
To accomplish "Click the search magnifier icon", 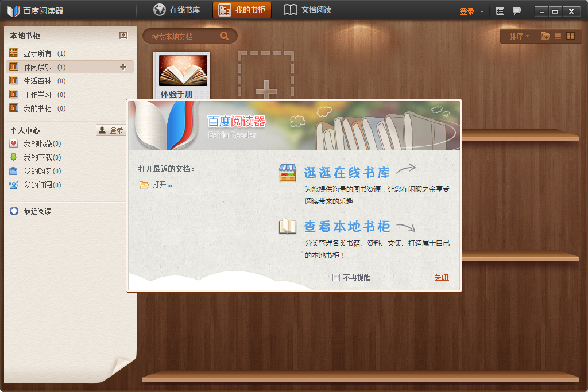I will [x=225, y=36].
